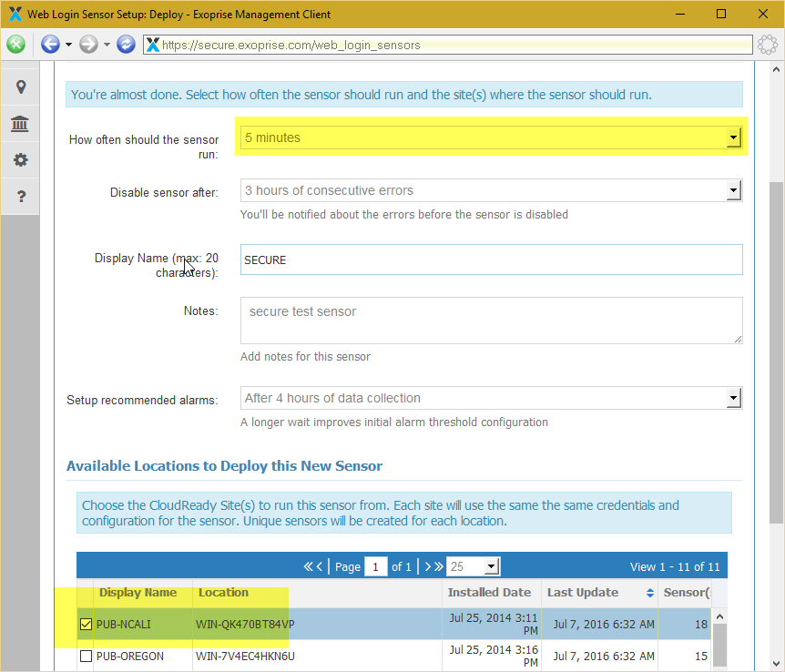Open the forward history dropdown arrow

(x=107, y=45)
